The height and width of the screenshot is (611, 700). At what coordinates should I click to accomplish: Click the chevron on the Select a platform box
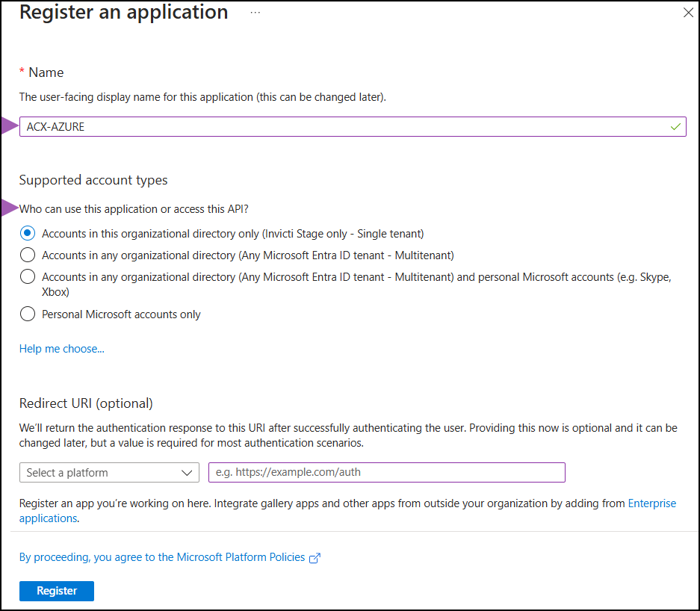tap(188, 472)
